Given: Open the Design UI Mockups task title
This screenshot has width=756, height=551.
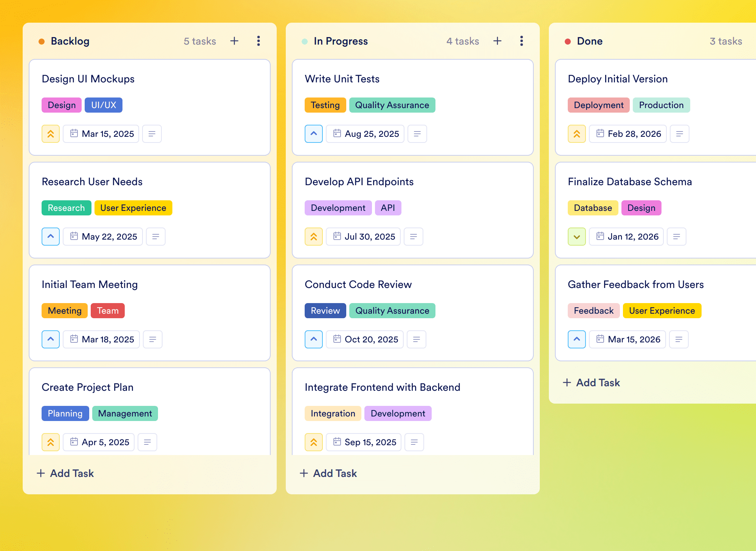Looking at the screenshot, I should point(88,79).
